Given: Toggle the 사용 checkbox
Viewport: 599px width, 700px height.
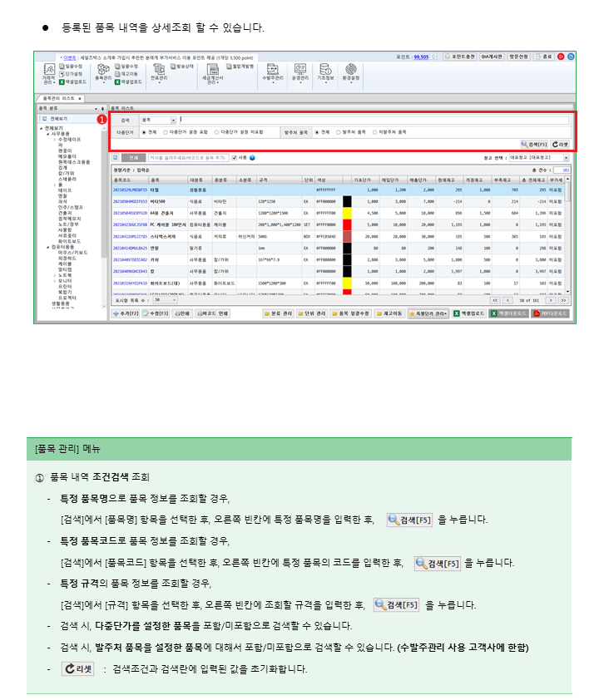Looking at the screenshot, I should tap(234, 158).
